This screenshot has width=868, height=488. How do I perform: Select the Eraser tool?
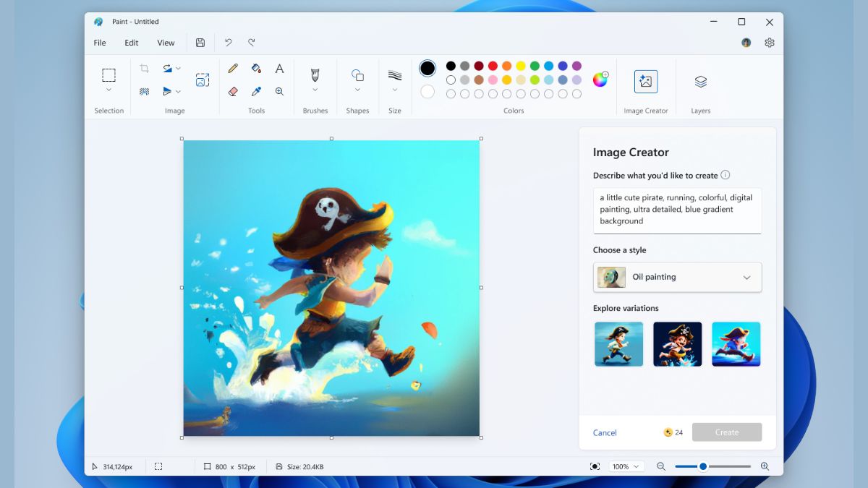[x=232, y=91]
